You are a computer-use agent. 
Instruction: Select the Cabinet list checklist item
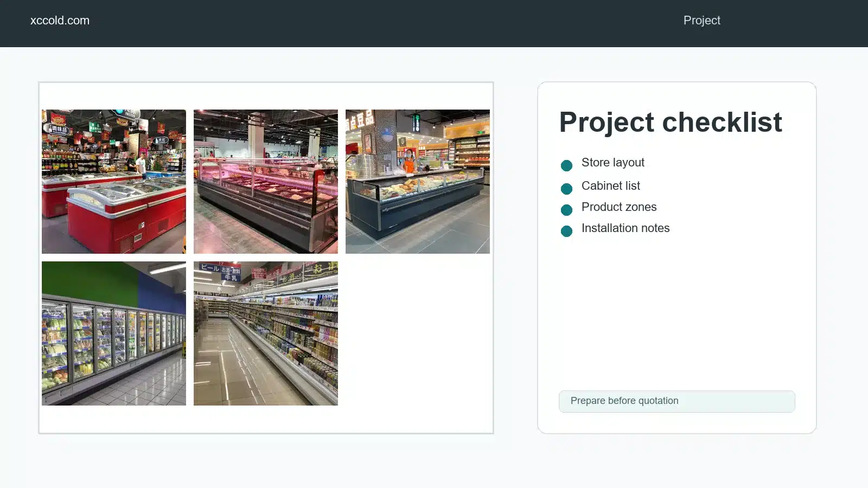[x=611, y=186]
